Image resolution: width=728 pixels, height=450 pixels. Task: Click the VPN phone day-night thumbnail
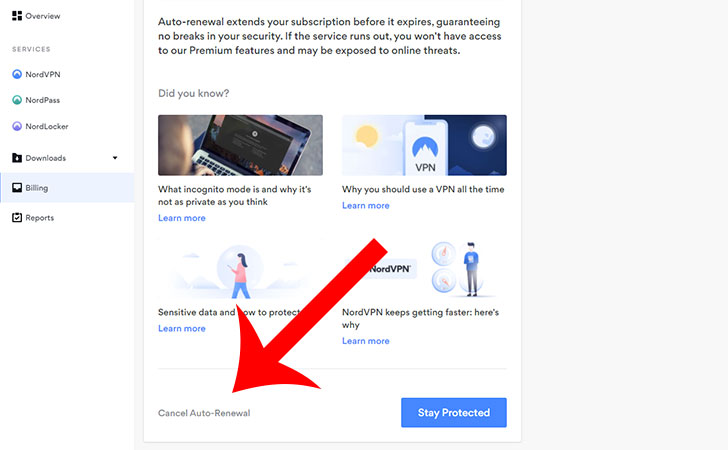[424, 145]
